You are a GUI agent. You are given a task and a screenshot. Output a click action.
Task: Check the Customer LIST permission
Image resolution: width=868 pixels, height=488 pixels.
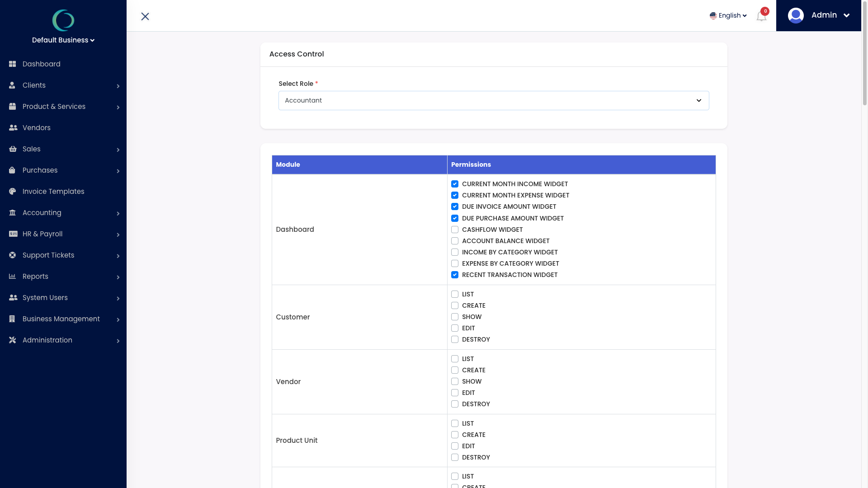pyautogui.click(x=455, y=294)
